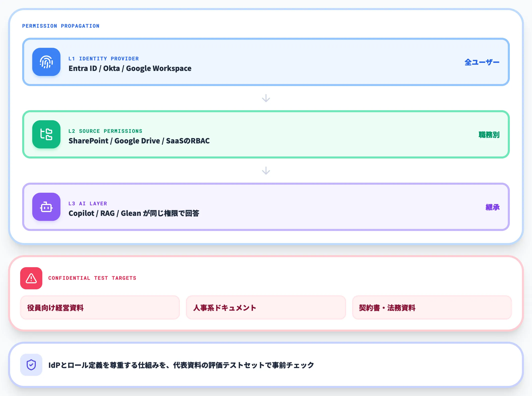Click the green folder-tree Source Permissions icon
Image resolution: width=532 pixels, height=396 pixels.
(x=46, y=134)
